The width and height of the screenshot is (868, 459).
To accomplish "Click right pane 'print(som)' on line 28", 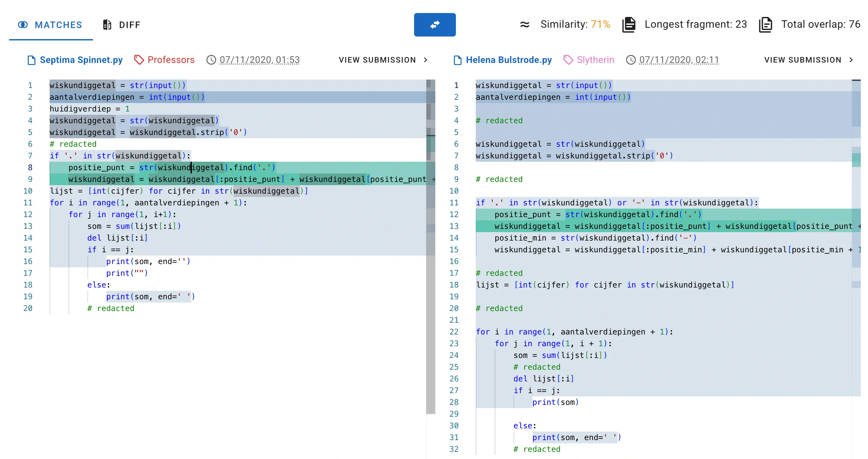I will pos(555,402).
